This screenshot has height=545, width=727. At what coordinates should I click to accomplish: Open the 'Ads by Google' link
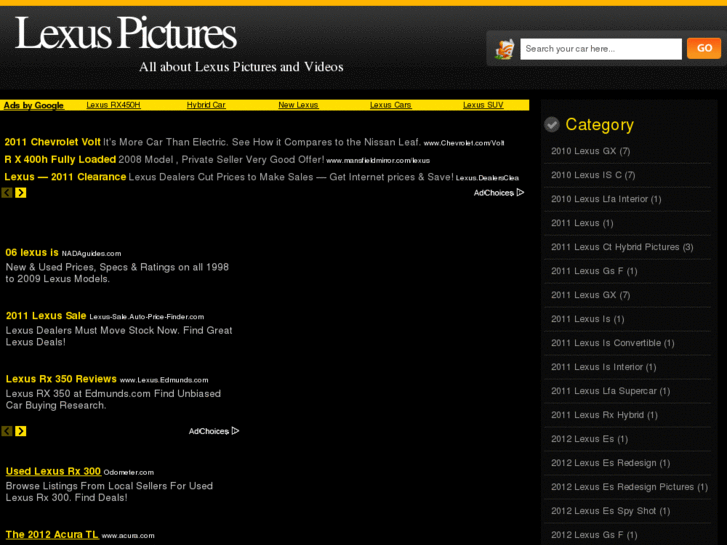[x=33, y=105]
